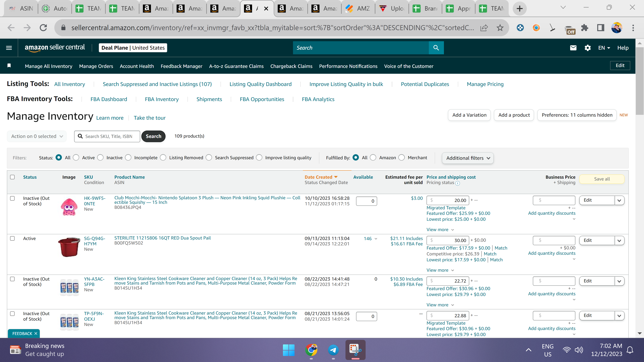Click the Add a Variation button
Screen dimensions: 644x362
tap(469, 115)
